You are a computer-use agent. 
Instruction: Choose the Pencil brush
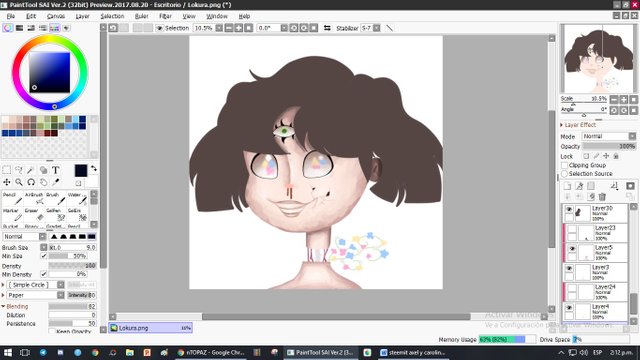(x=12, y=199)
